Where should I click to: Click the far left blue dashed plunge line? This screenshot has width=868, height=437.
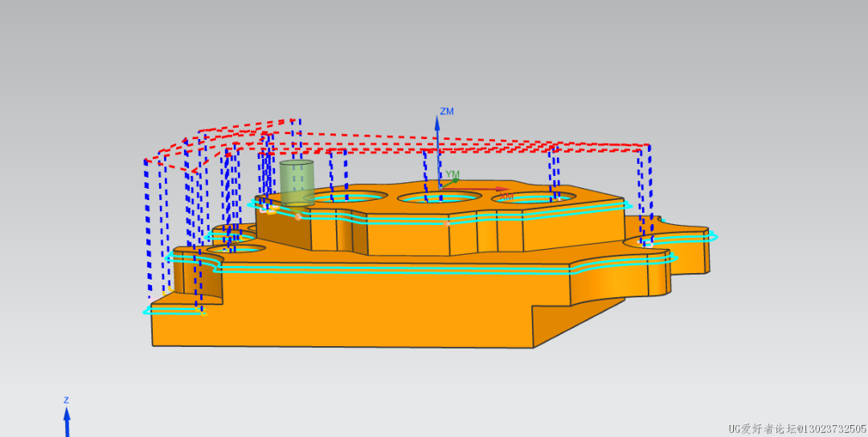tap(148, 225)
